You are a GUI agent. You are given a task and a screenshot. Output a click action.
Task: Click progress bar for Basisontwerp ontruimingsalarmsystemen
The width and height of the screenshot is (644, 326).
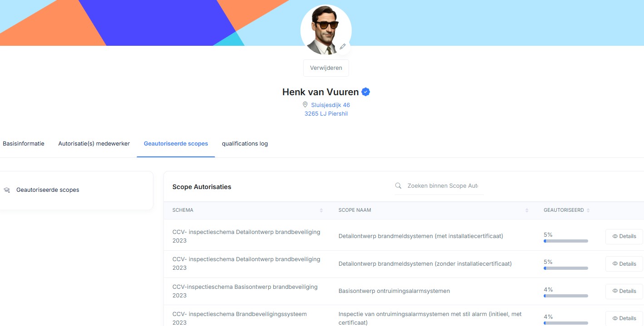pos(565,296)
